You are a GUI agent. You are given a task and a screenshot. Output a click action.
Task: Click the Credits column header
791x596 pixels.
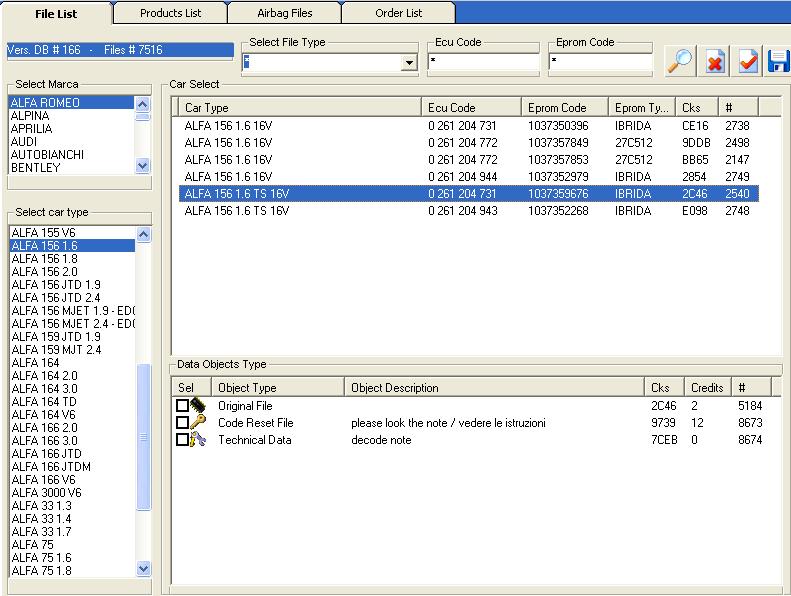point(706,388)
